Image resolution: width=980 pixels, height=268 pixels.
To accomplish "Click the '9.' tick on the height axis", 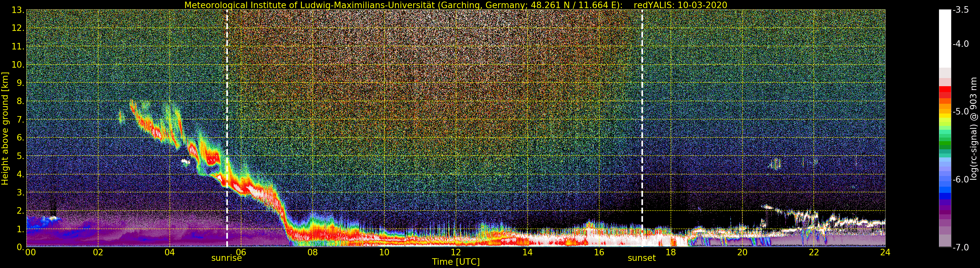I will pos(20,83).
